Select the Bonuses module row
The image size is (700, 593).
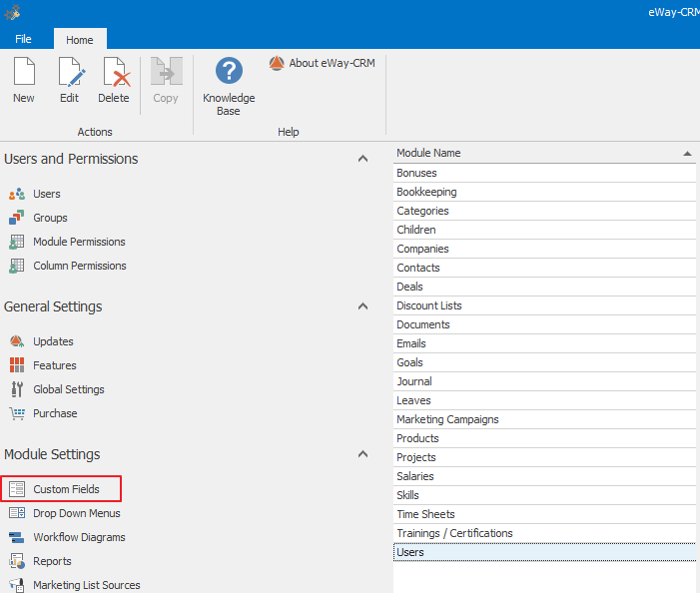point(544,173)
